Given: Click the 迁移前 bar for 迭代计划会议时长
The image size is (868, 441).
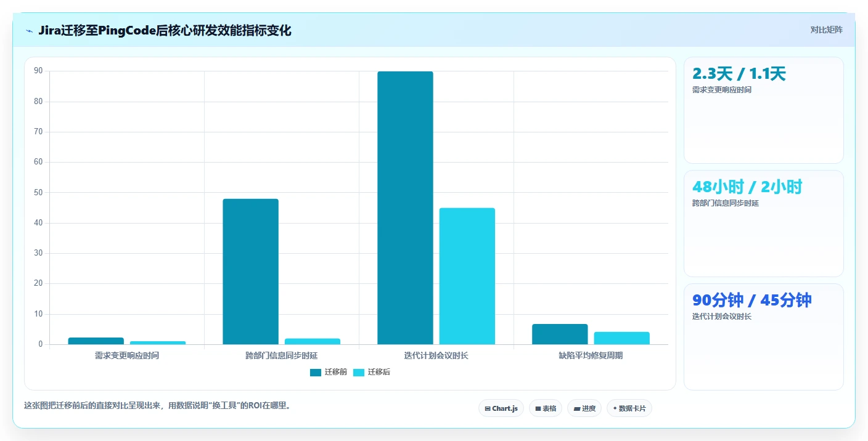Looking at the screenshot, I should pyautogui.click(x=405, y=208).
